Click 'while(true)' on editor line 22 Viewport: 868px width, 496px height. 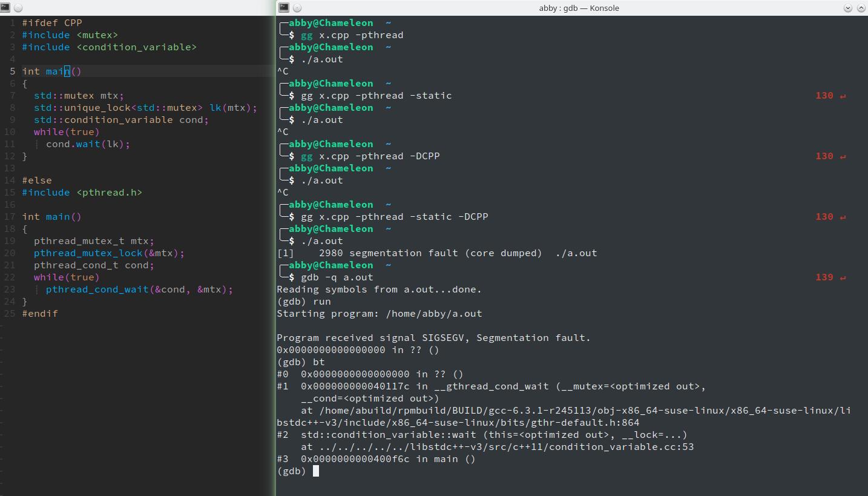(67, 277)
